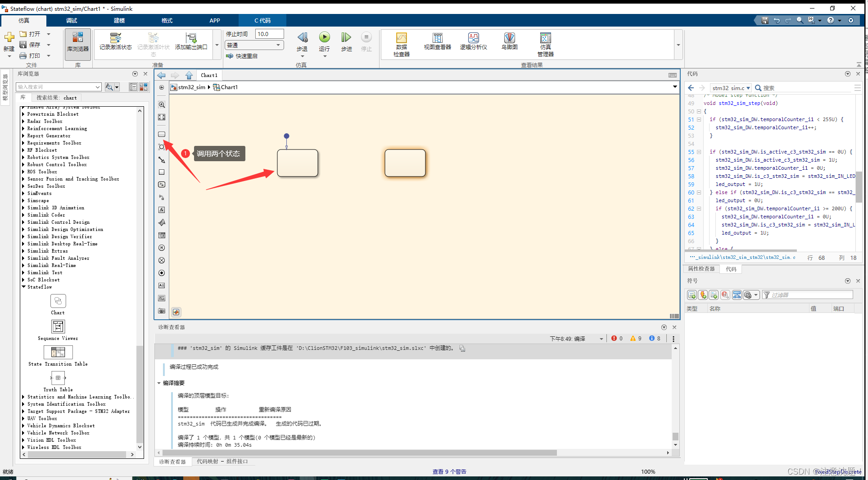Toggle Fast Restart (快速重启)
868x480 pixels.
[x=242, y=56]
